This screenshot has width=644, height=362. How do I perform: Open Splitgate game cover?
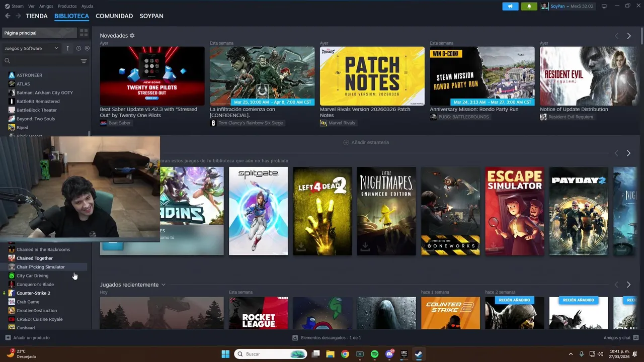click(258, 211)
